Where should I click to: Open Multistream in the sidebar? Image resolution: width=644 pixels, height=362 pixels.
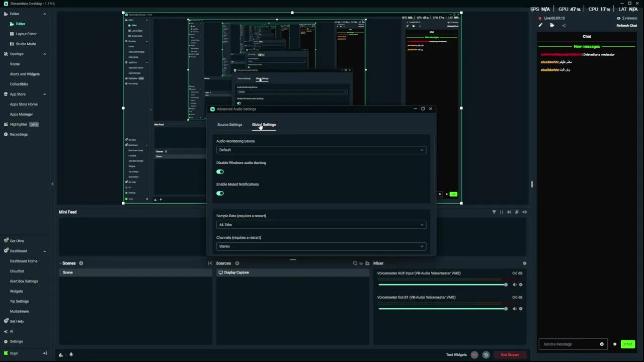point(19,312)
